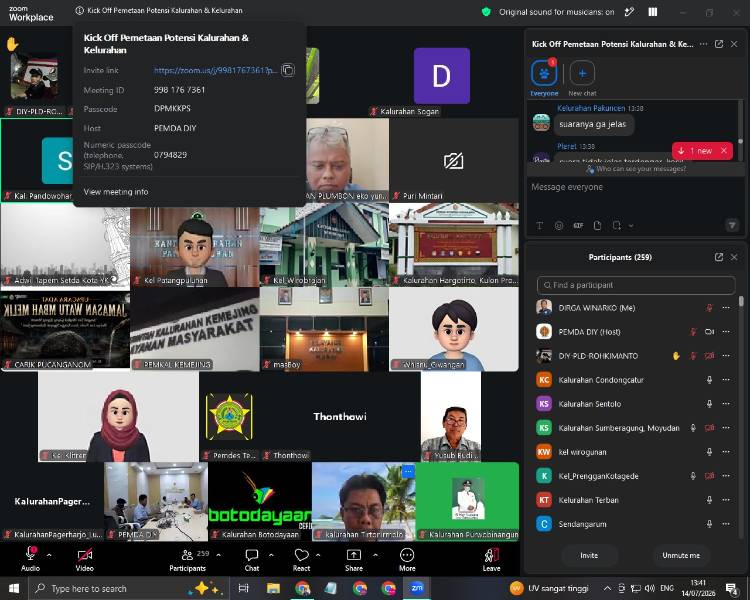
Task: Toggle Original sound for musicians
Action: (x=556, y=12)
